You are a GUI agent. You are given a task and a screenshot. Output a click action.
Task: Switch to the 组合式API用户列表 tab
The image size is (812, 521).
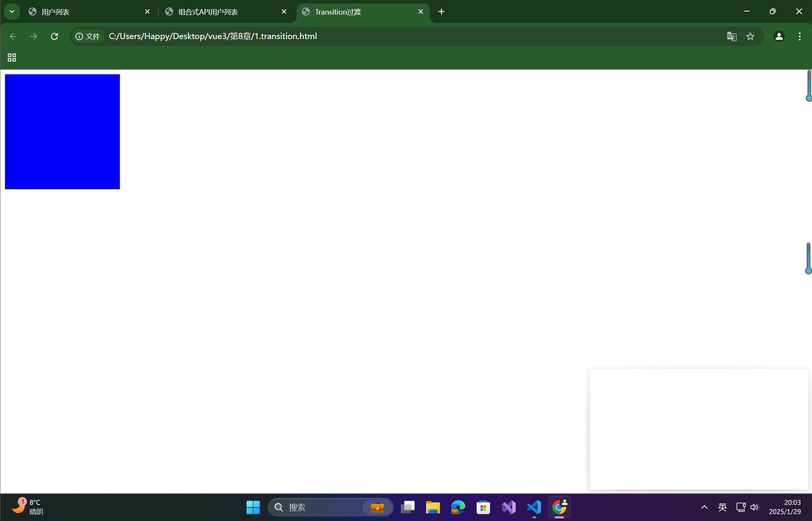(224, 12)
